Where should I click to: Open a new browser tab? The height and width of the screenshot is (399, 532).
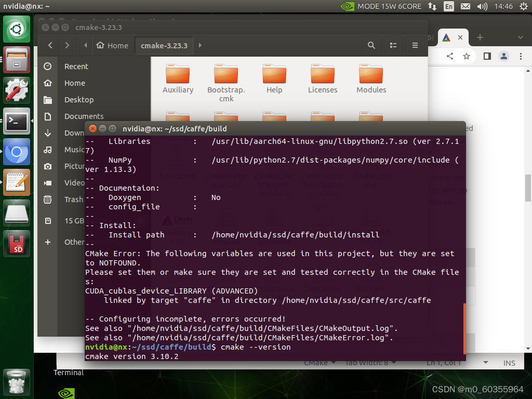pyautogui.click(x=480, y=37)
